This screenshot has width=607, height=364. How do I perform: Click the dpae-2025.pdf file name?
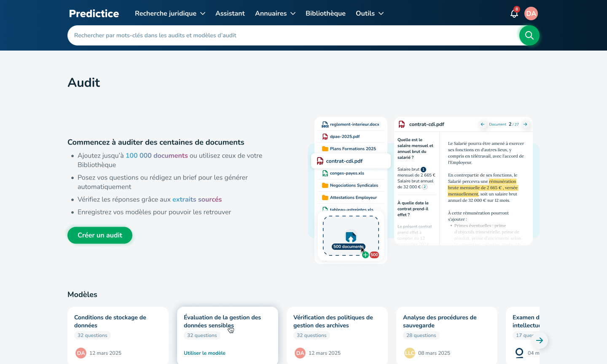click(345, 136)
